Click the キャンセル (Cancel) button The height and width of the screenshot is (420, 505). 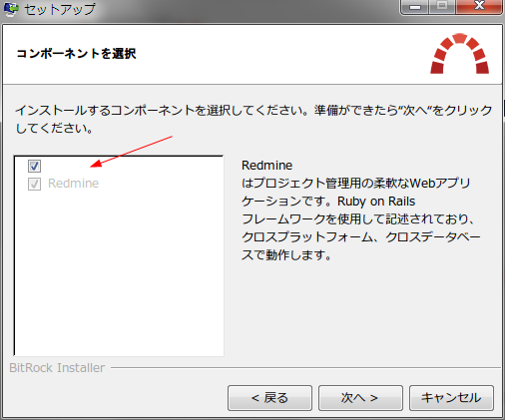[x=451, y=398]
